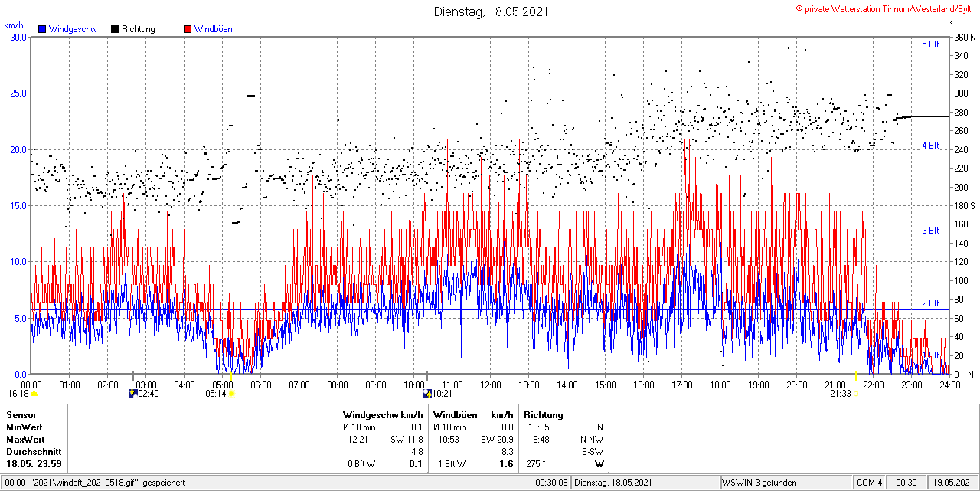The width and height of the screenshot is (980, 491).
Task: Click the moonrise icon beside 10:21
Action: tap(427, 394)
